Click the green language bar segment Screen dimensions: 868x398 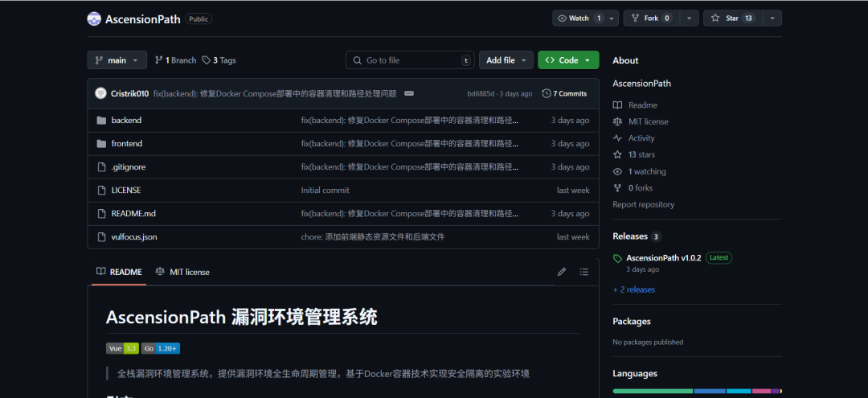653,391
